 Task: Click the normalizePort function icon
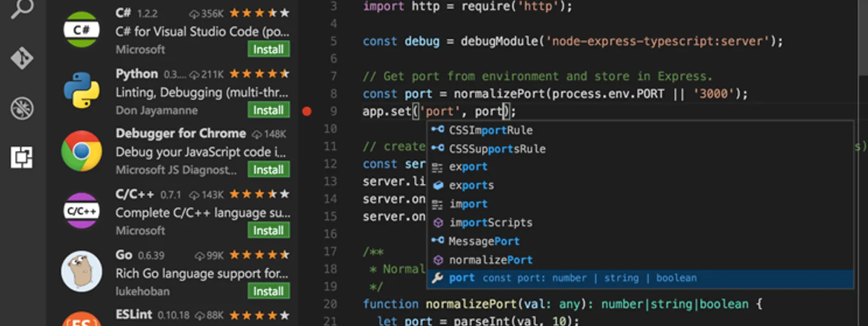point(438,260)
